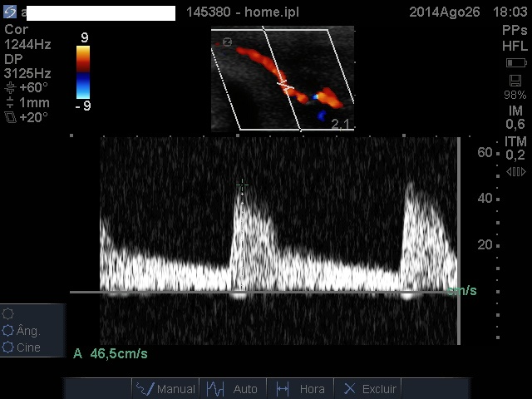The height and width of the screenshot is (399, 532).
Task: Click the logo icon beside patient name
Action: pyautogui.click(x=10, y=12)
